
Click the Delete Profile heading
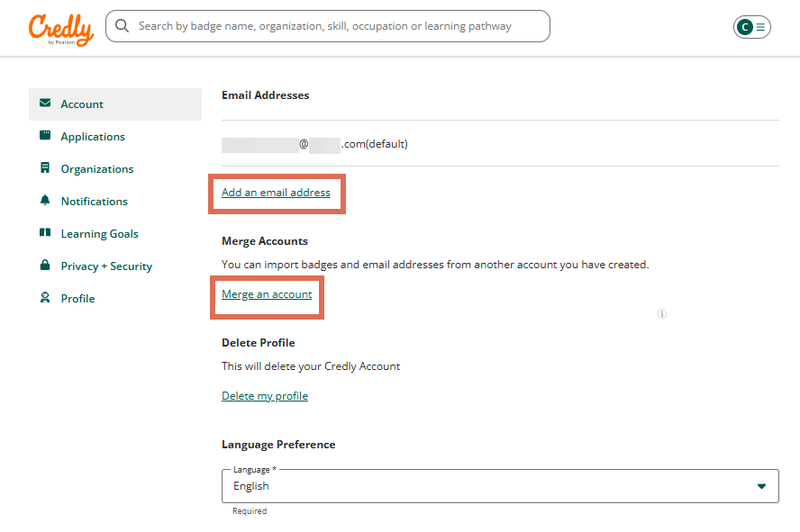pyautogui.click(x=259, y=343)
